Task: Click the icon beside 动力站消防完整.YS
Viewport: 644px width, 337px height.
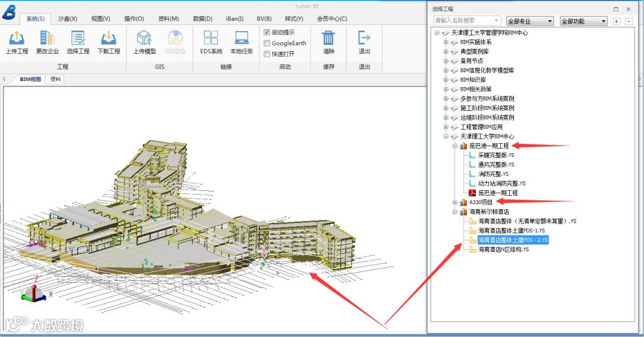Action: (x=472, y=184)
